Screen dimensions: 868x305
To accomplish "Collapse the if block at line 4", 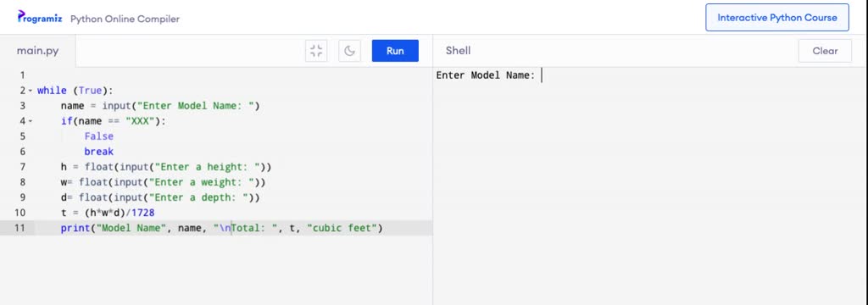I will point(31,120).
